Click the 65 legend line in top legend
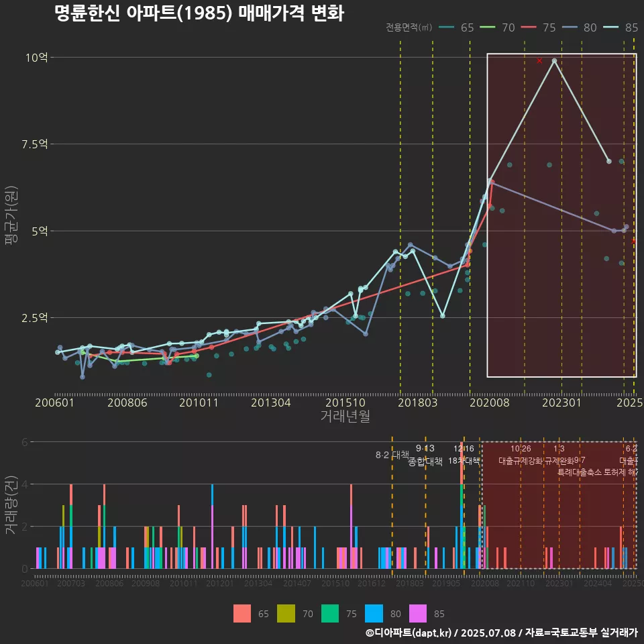 447,27
